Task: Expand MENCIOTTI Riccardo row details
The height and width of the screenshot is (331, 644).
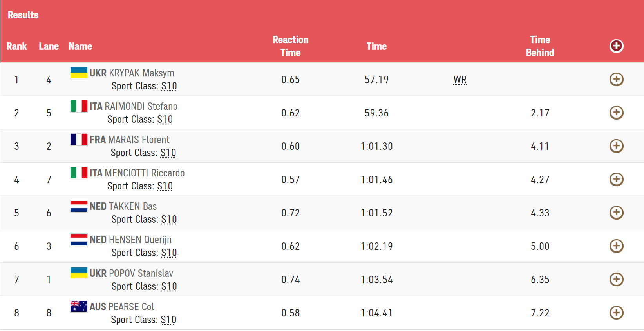Action: [616, 179]
